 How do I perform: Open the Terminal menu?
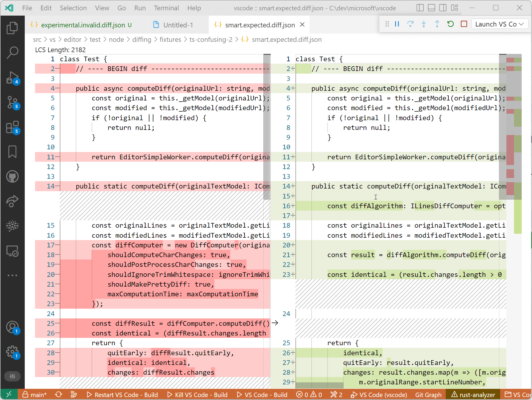click(166, 8)
